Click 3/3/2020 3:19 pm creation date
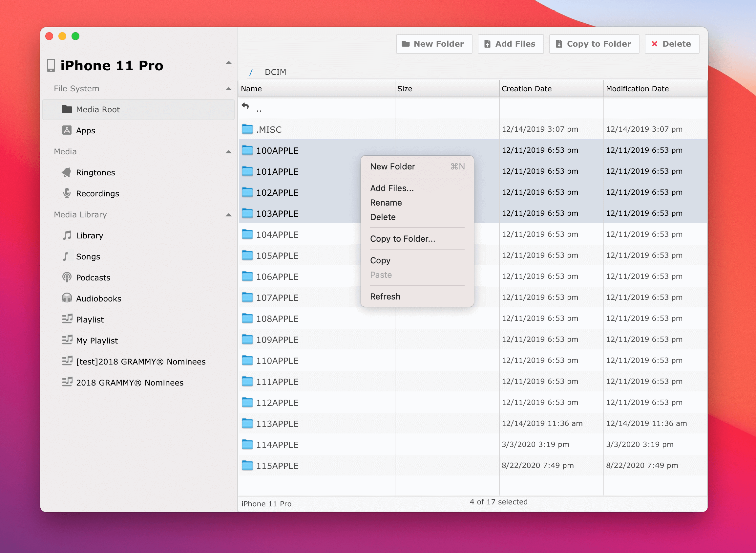The height and width of the screenshot is (553, 756). click(x=535, y=445)
